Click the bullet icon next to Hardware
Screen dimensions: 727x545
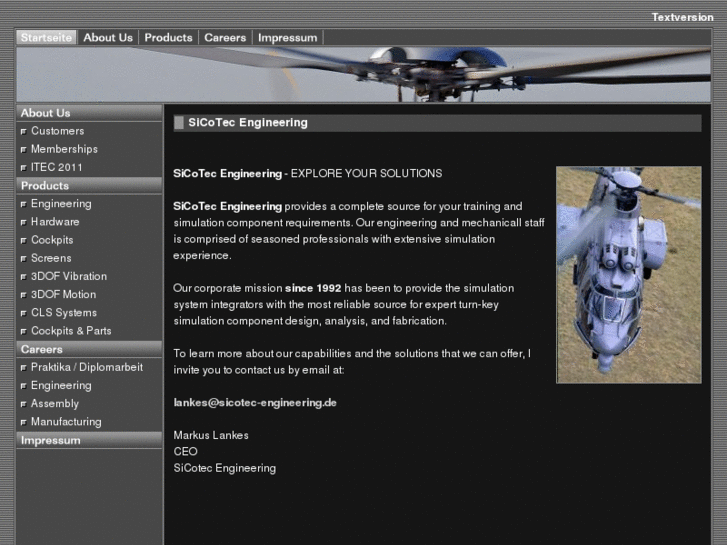coord(24,223)
